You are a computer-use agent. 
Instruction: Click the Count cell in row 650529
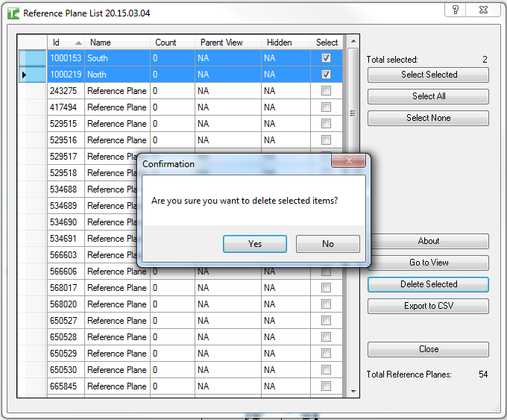click(172, 354)
